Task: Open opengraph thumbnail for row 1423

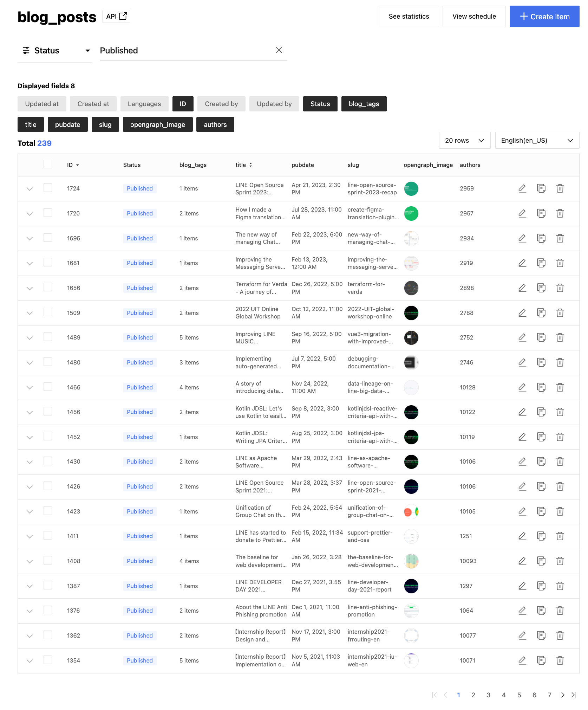Action: [411, 511]
